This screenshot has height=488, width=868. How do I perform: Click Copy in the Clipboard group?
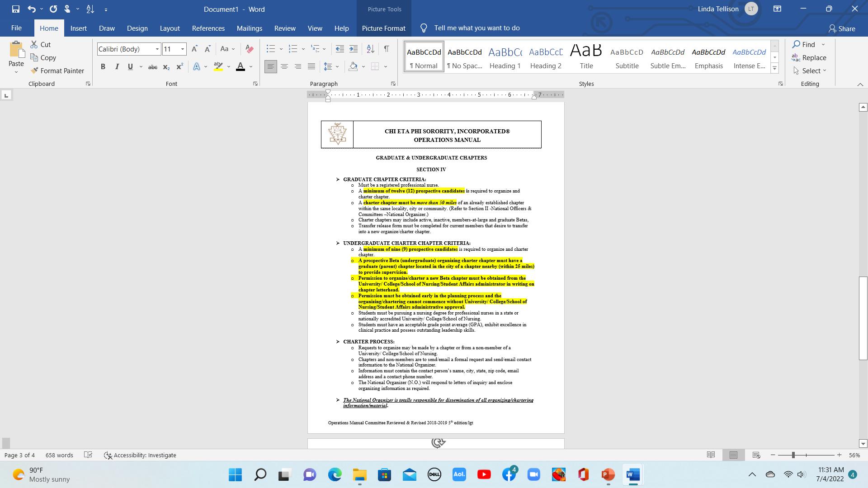pyautogui.click(x=43, y=57)
